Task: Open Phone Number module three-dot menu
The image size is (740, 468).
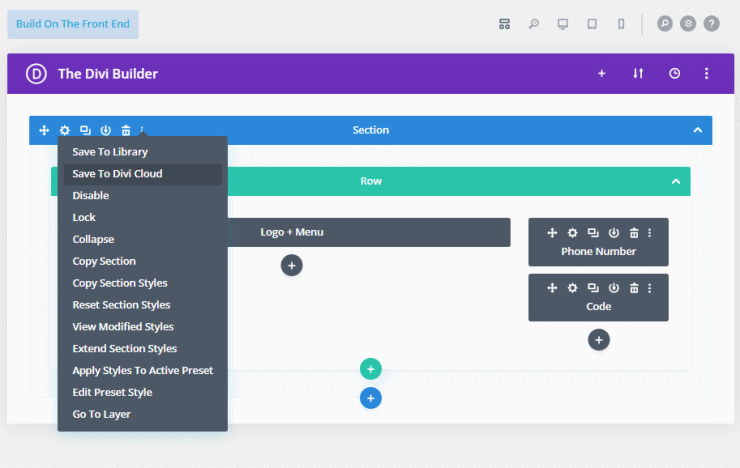Action: [x=649, y=233]
